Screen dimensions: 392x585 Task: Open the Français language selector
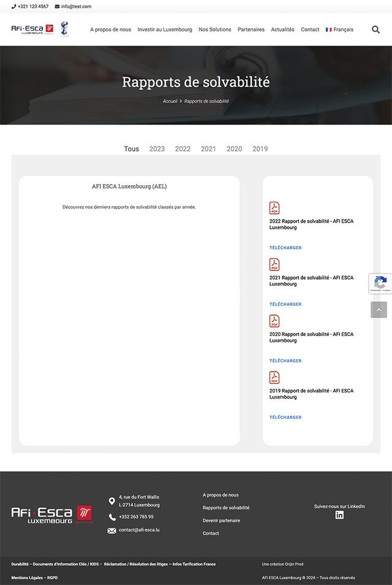pyautogui.click(x=339, y=29)
